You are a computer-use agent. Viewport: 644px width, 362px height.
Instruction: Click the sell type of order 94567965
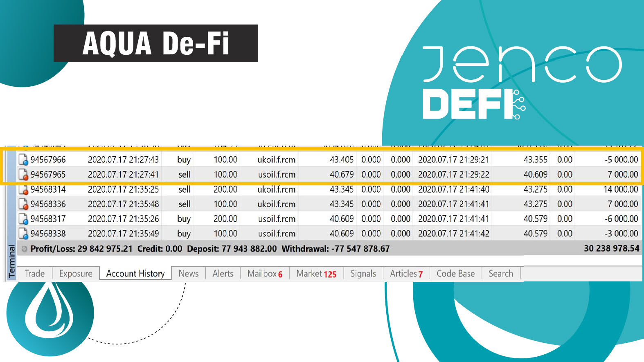185,175
